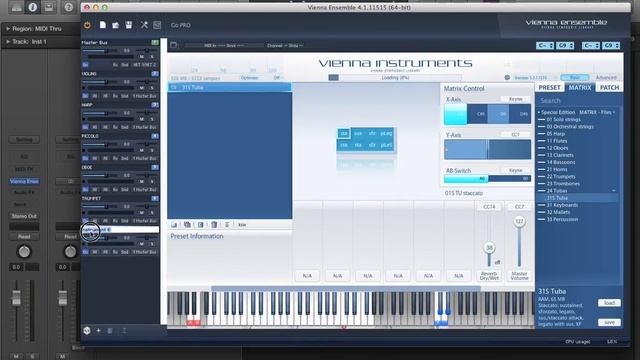Screen dimensions: 640x360
Task: Switch to the PATCH tab
Action: coord(609,87)
